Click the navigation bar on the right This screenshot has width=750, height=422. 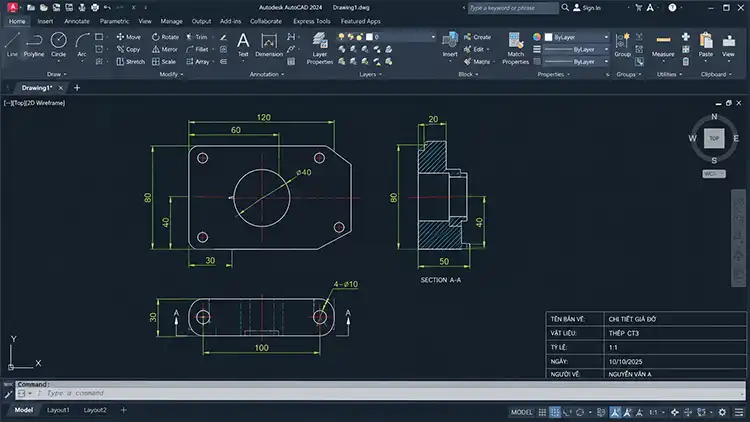coord(739,238)
